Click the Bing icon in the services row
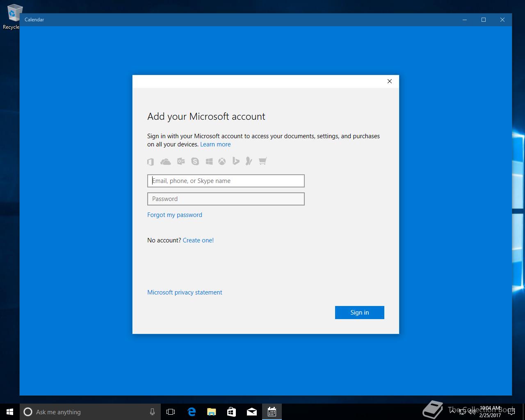The image size is (525, 420). [x=236, y=161]
